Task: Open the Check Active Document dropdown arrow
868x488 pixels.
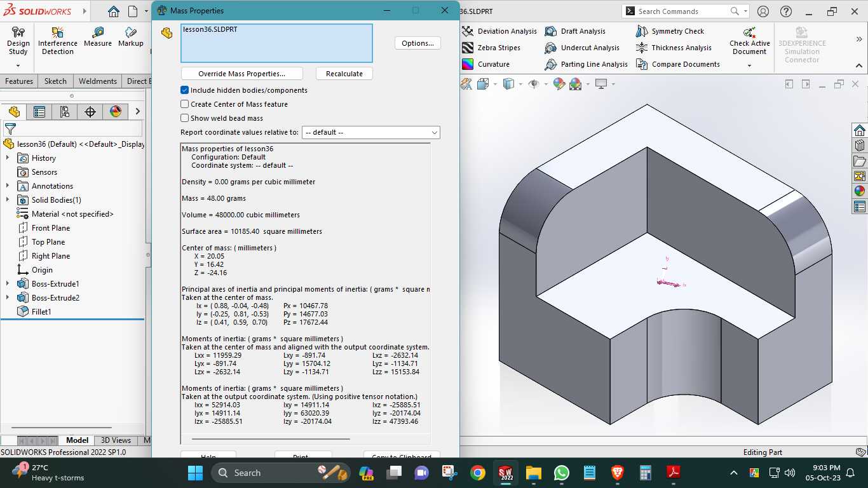Action: tap(749, 65)
